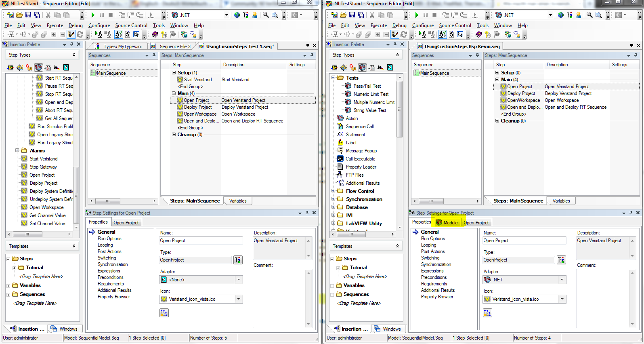Click the Cut scissors icon in left window

tap(48, 15)
